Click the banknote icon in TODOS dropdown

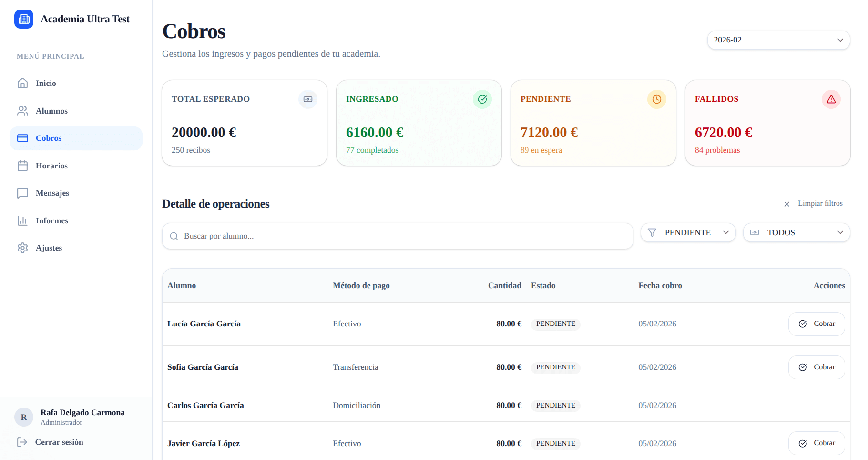pyautogui.click(x=755, y=232)
